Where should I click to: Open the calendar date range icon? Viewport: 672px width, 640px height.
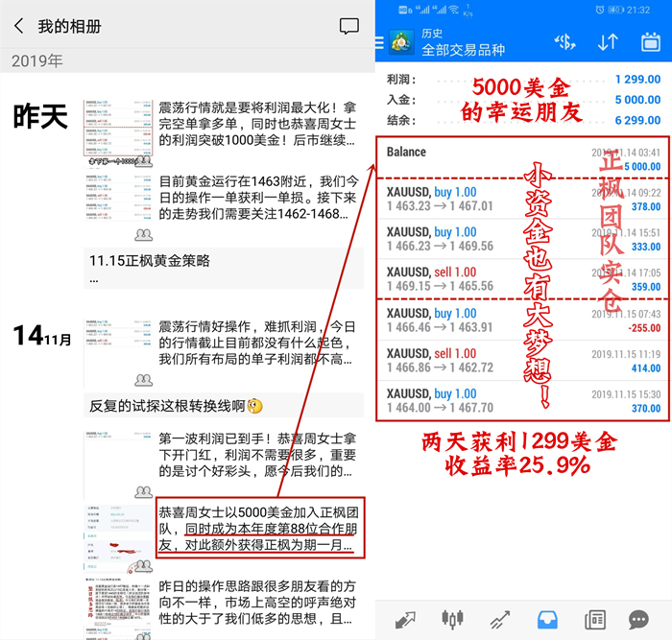click(650, 41)
